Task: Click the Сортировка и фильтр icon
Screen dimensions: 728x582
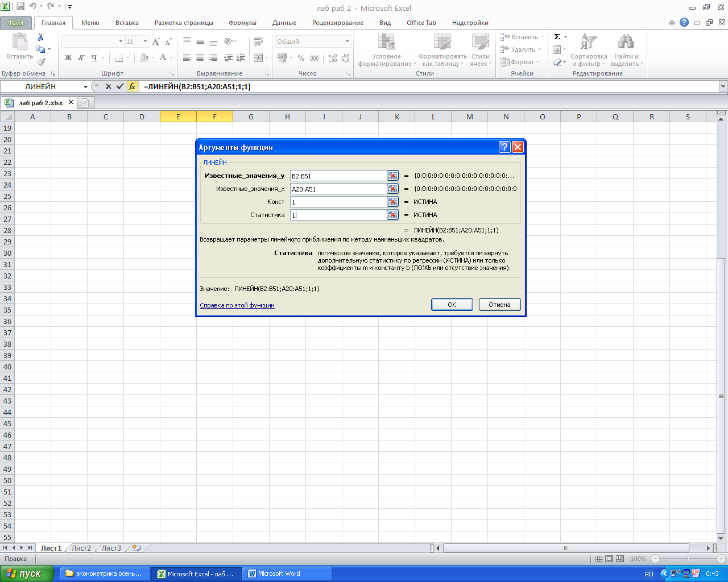Action: pos(589,41)
